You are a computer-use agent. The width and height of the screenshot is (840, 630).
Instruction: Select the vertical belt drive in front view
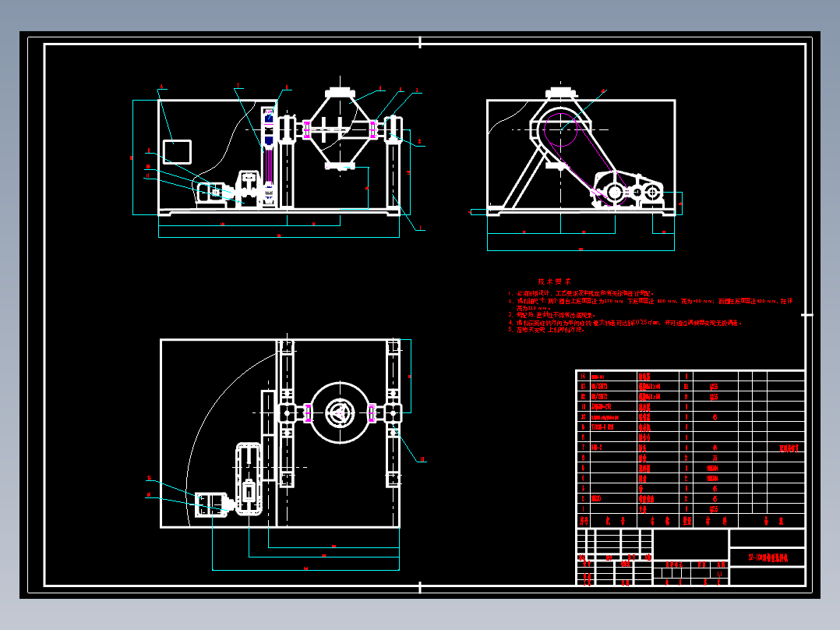pos(269,157)
